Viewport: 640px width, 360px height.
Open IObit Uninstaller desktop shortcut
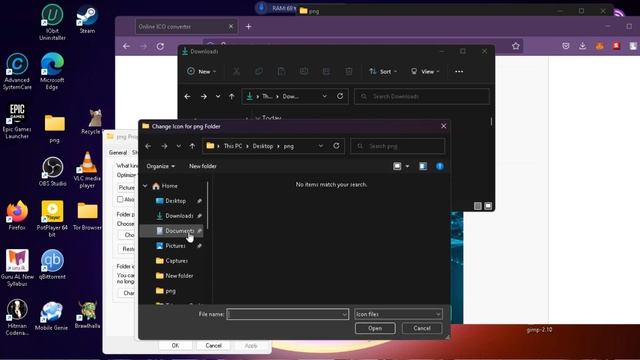point(52,22)
